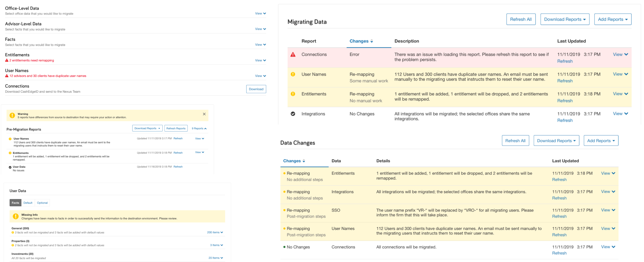Click Refresh link for User Names in Migrating Data
Viewport: 644px width, 262px height.
(565, 81)
